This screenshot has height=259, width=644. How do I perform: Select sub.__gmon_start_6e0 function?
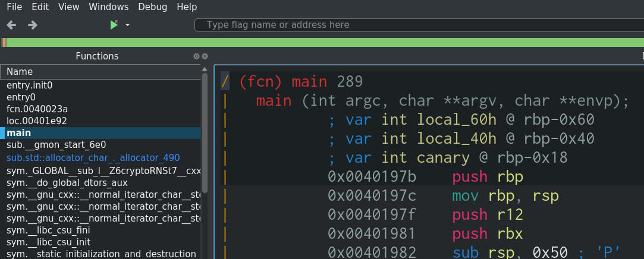pos(100,145)
